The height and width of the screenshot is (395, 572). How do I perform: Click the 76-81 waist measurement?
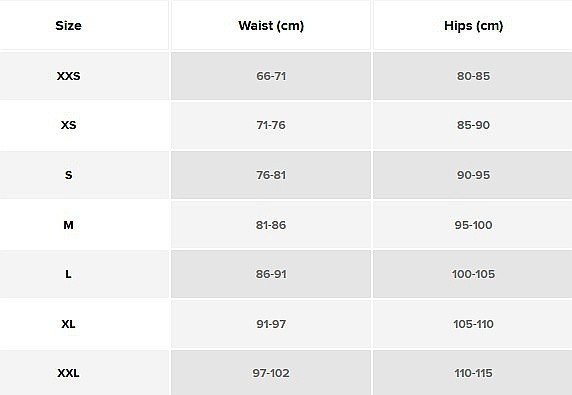271,175
